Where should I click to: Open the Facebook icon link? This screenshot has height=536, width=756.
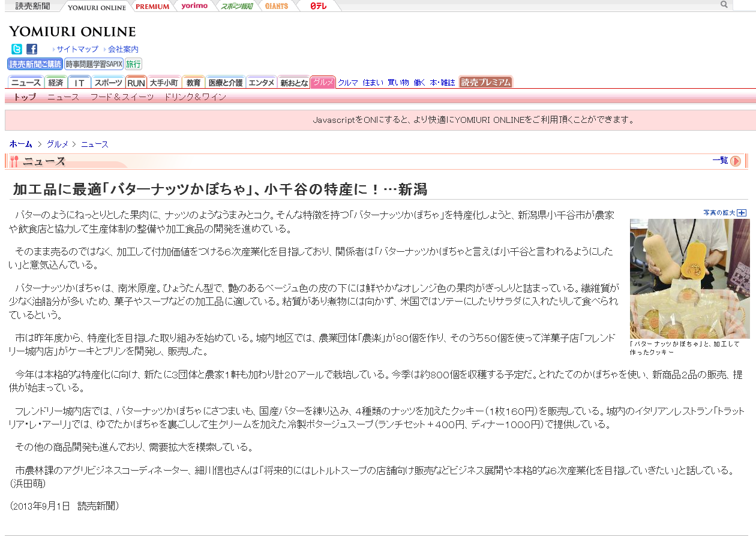[x=32, y=49]
